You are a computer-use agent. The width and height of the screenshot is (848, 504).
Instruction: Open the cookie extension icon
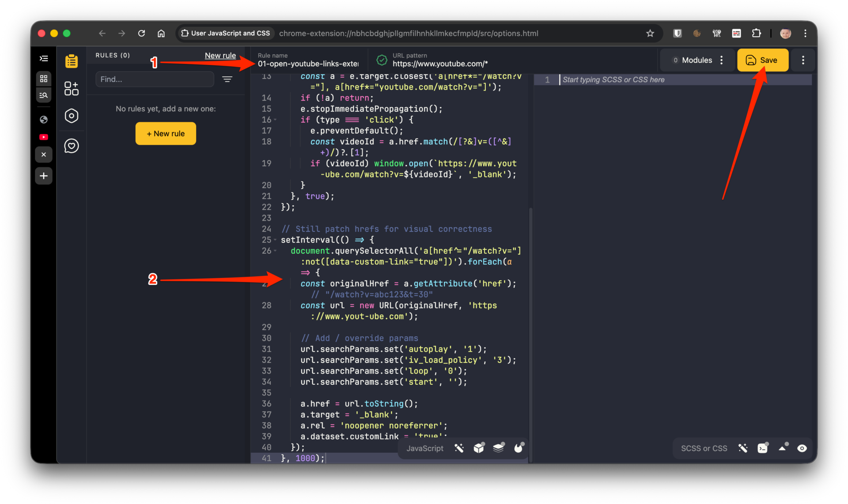697,33
